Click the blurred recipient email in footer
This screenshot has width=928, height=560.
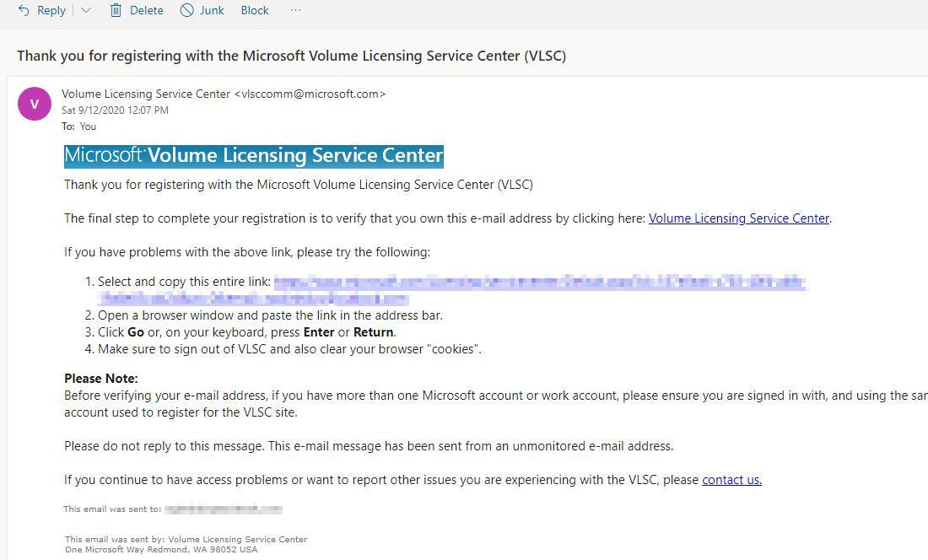pyautogui.click(x=224, y=509)
